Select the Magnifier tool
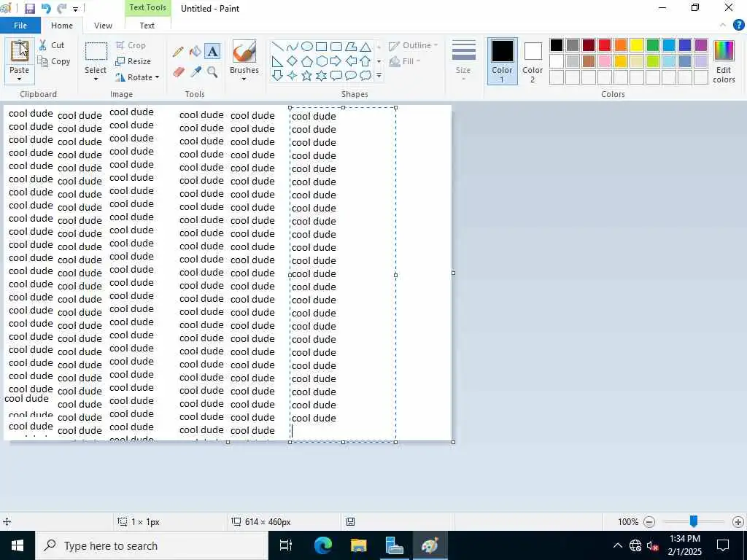The height and width of the screenshot is (560, 747). click(212, 72)
